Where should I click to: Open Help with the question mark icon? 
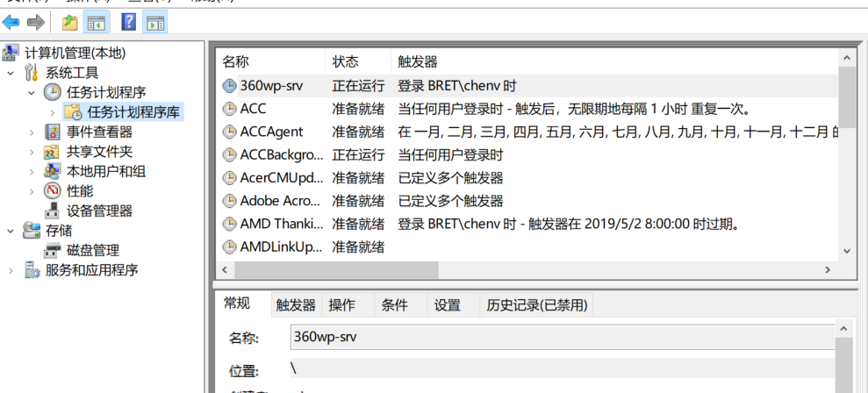coord(128,22)
